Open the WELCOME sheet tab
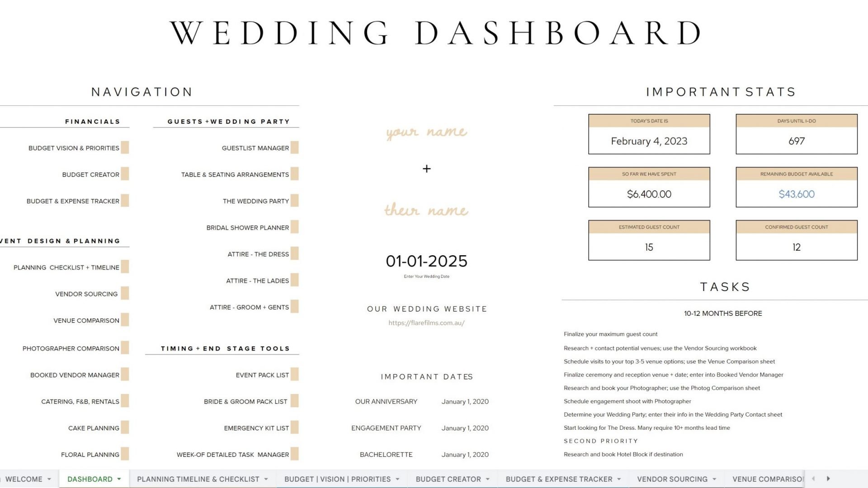This screenshot has width=868, height=488. 24,479
